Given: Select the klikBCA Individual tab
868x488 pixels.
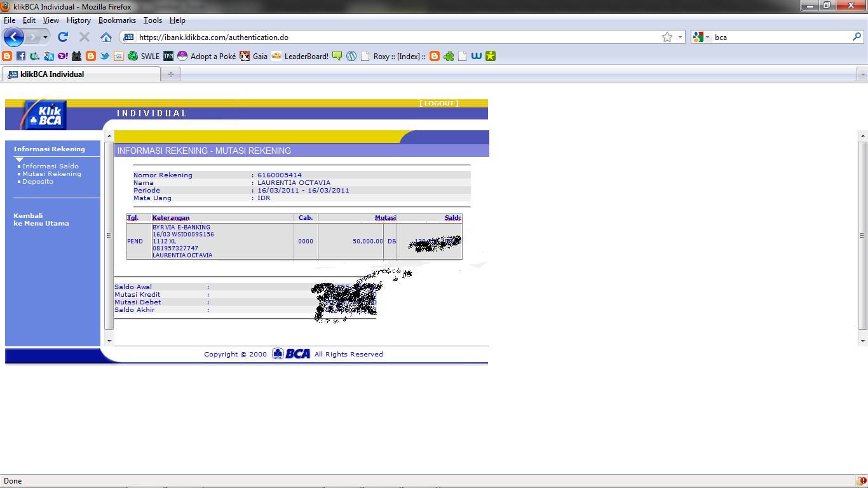Looking at the screenshot, I should pos(81,74).
